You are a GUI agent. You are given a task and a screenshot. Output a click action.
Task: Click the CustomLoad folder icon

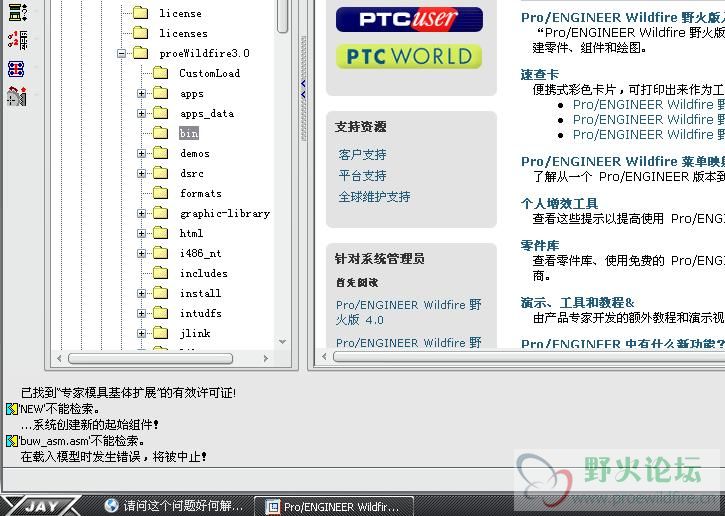[x=160, y=73]
